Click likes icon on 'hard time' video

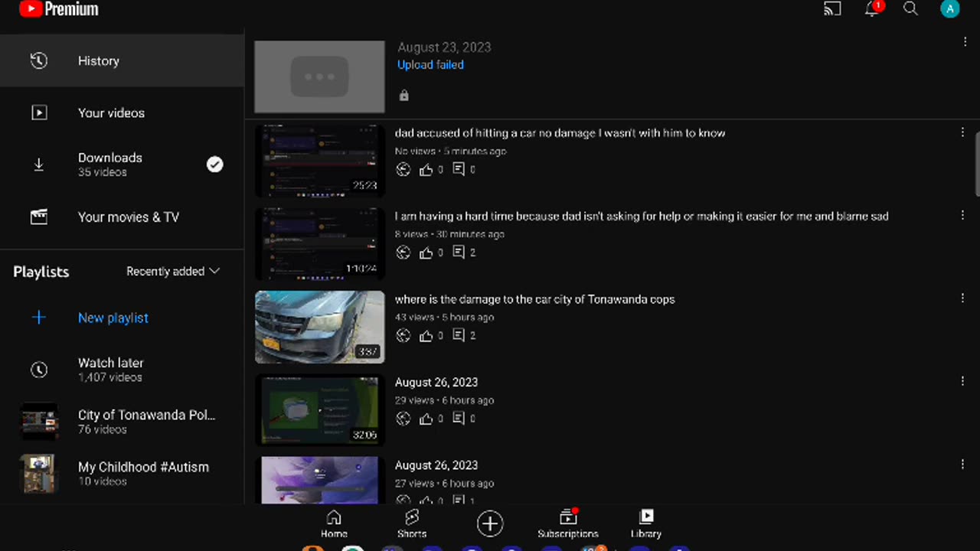click(426, 253)
